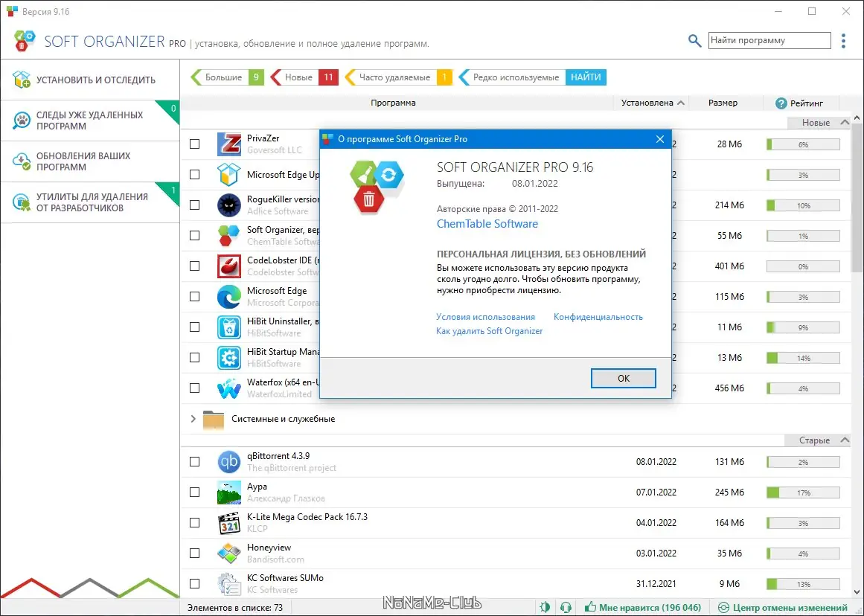Click the thumbs-up like icon
This screenshot has height=616, width=864.
click(x=590, y=607)
